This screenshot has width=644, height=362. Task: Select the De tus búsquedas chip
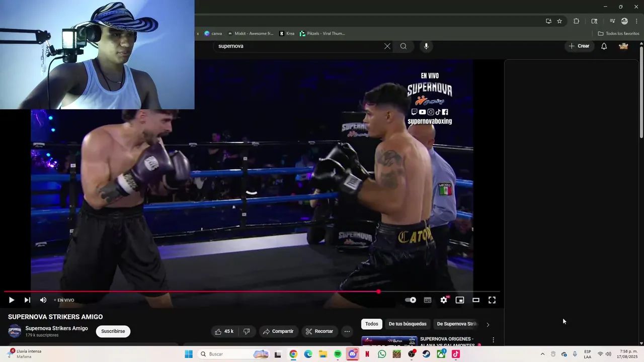coord(408,324)
